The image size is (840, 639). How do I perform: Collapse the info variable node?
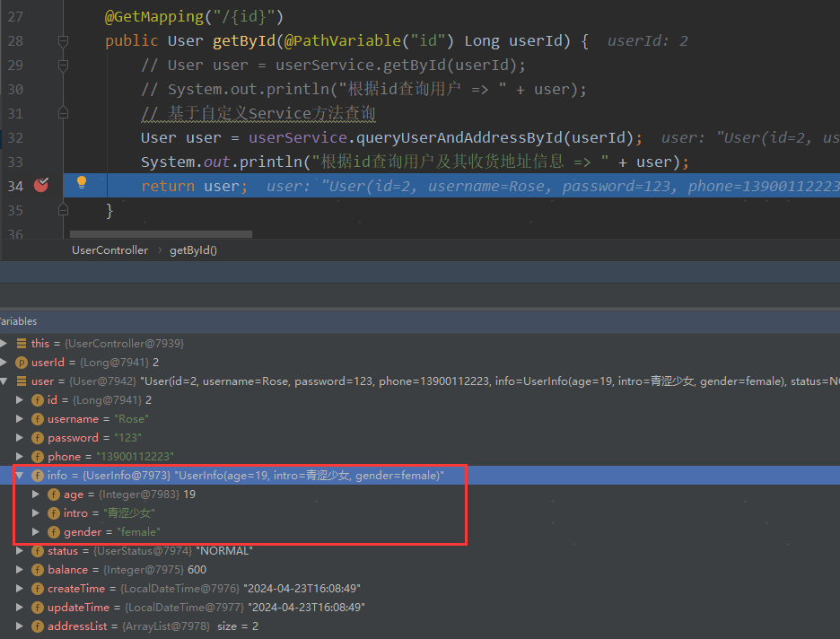[x=20, y=475]
